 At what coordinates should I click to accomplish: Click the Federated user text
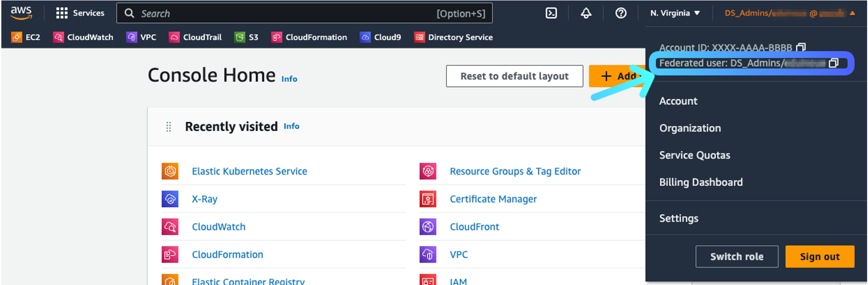pos(742,63)
